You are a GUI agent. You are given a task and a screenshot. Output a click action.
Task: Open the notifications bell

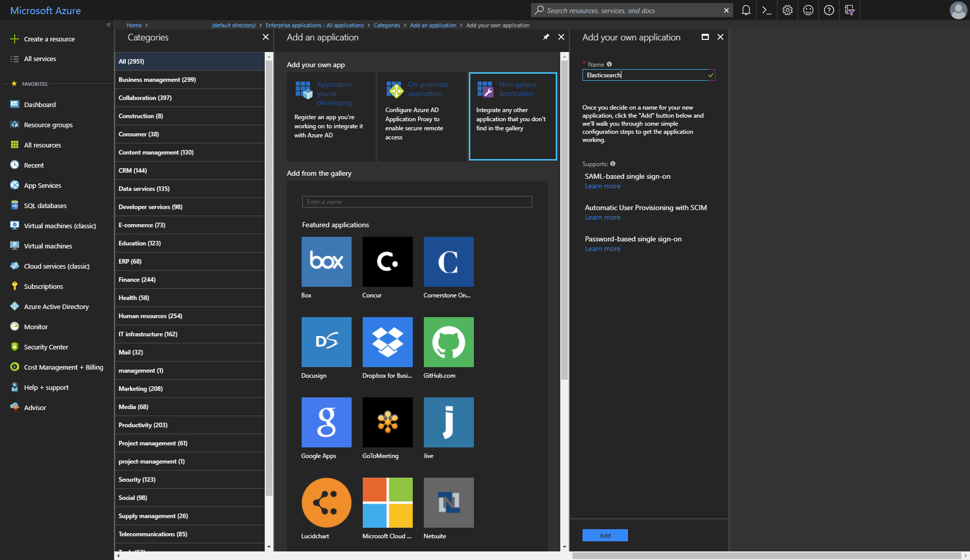click(x=746, y=10)
